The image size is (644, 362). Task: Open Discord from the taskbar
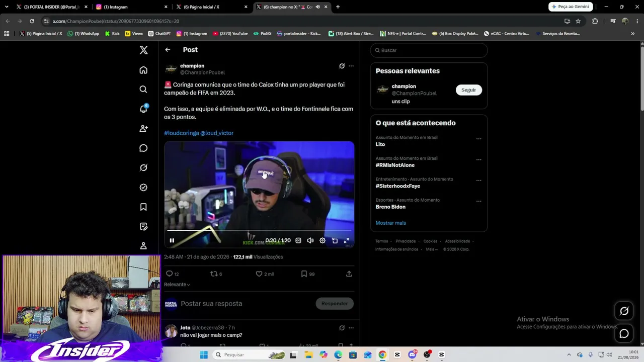coord(413,355)
